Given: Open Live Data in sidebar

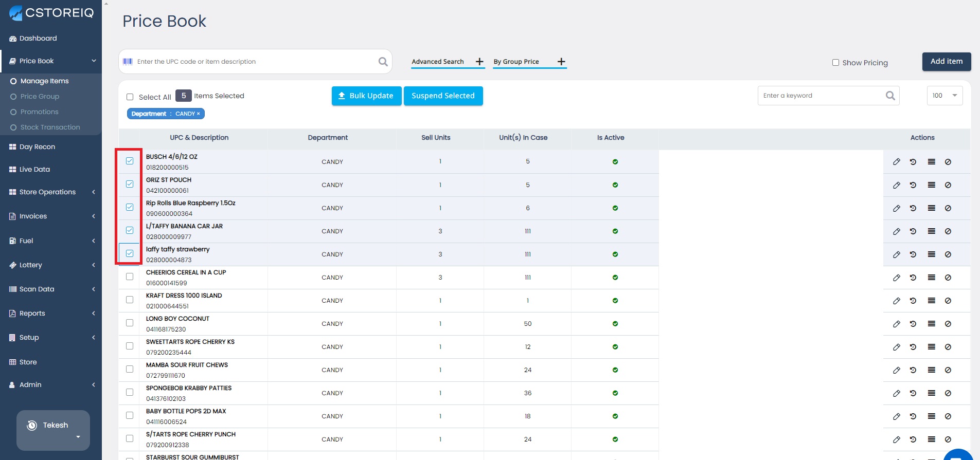Looking at the screenshot, I should click(x=34, y=170).
